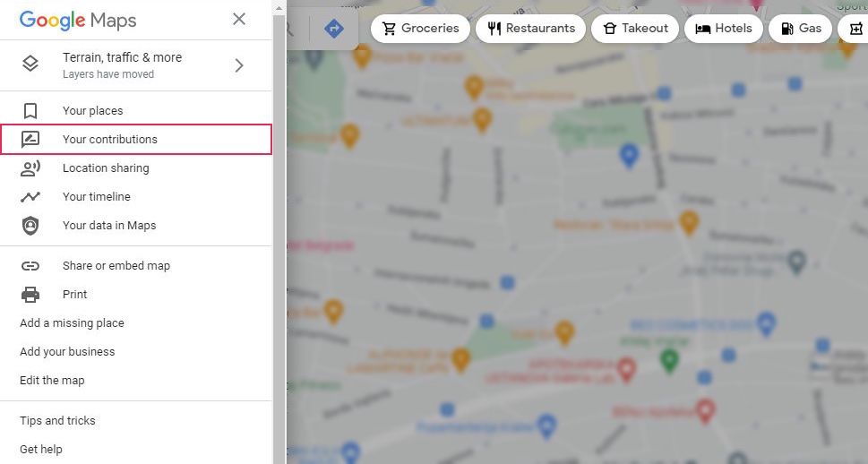Click the timeline zigzag icon

[30, 196]
